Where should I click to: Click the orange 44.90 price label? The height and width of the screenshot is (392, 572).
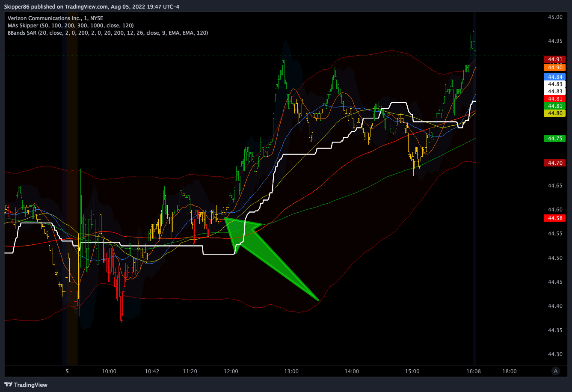pos(555,67)
